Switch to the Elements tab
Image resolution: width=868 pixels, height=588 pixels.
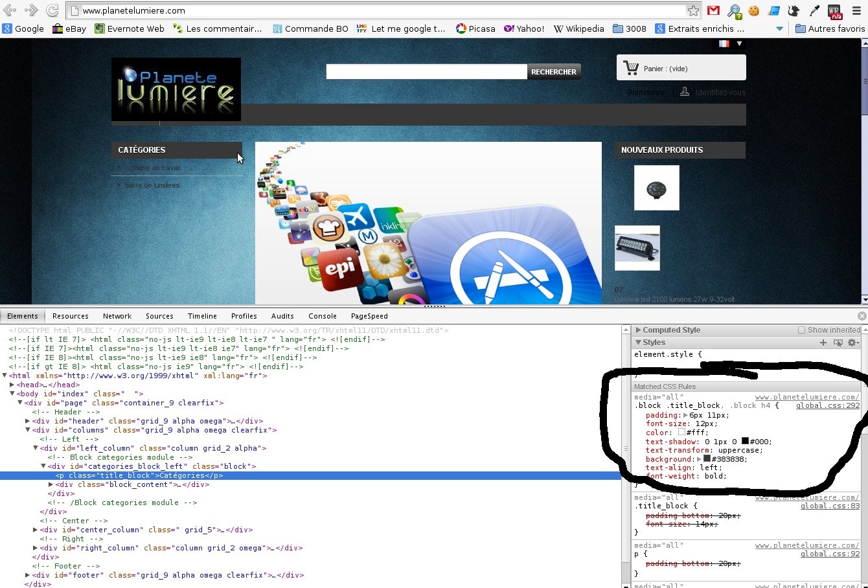tap(23, 316)
